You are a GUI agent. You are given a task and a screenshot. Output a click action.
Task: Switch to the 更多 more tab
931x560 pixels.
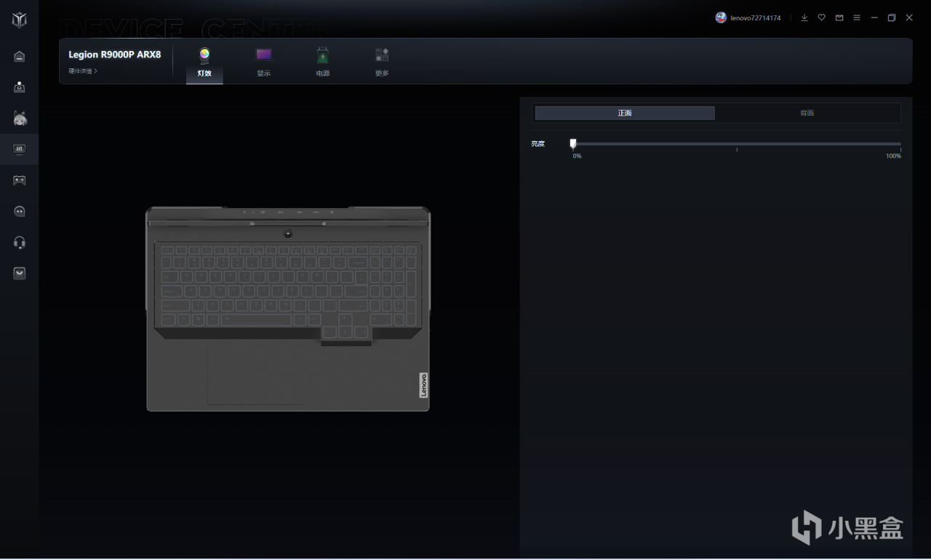pos(382,63)
